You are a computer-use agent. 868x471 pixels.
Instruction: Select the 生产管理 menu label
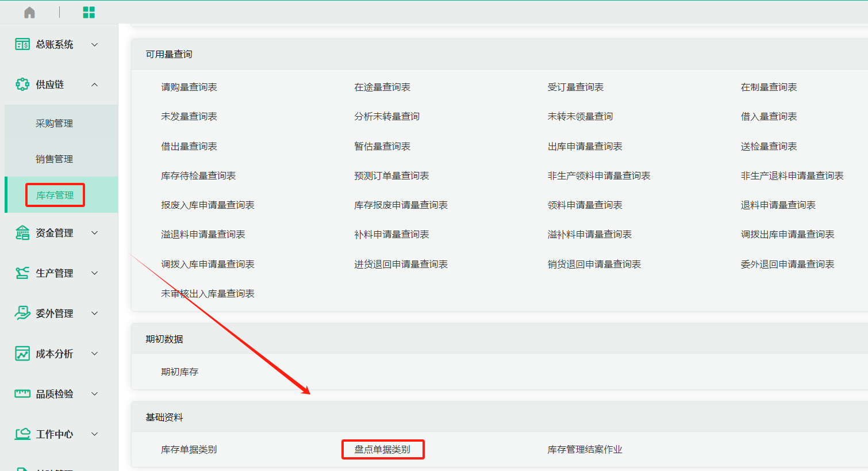tap(55, 273)
